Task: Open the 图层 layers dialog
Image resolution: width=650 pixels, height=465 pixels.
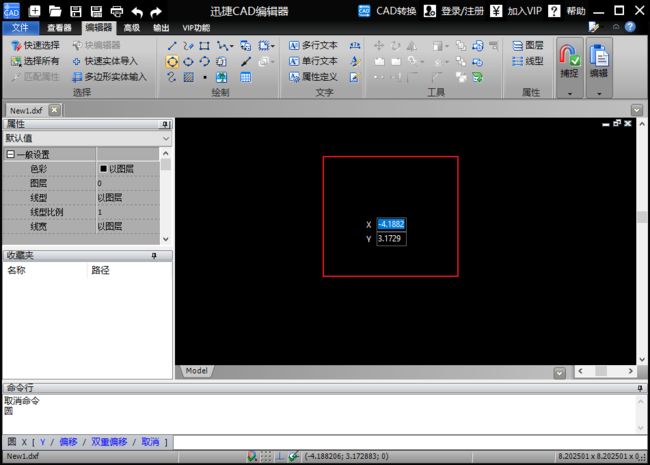Action: click(x=528, y=45)
